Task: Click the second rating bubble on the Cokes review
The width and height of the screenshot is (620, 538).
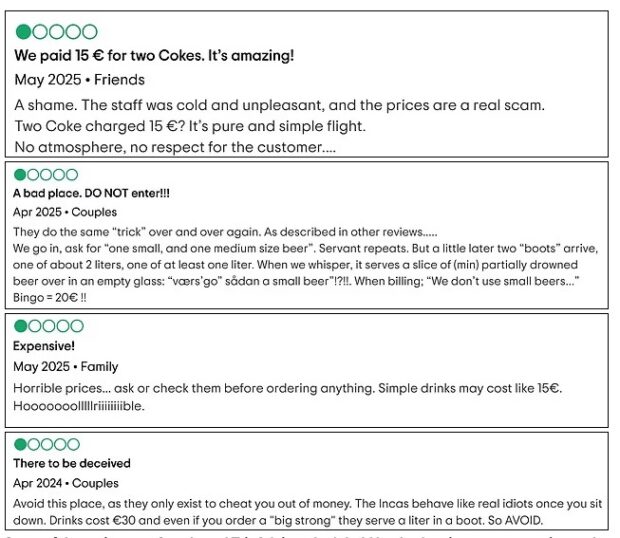Action: (x=40, y=32)
